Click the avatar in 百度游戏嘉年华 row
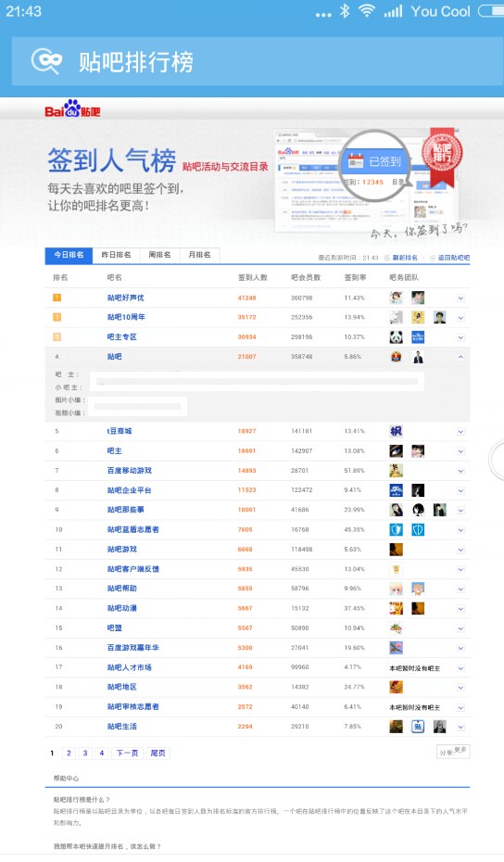The width and height of the screenshot is (504, 862). [396, 648]
